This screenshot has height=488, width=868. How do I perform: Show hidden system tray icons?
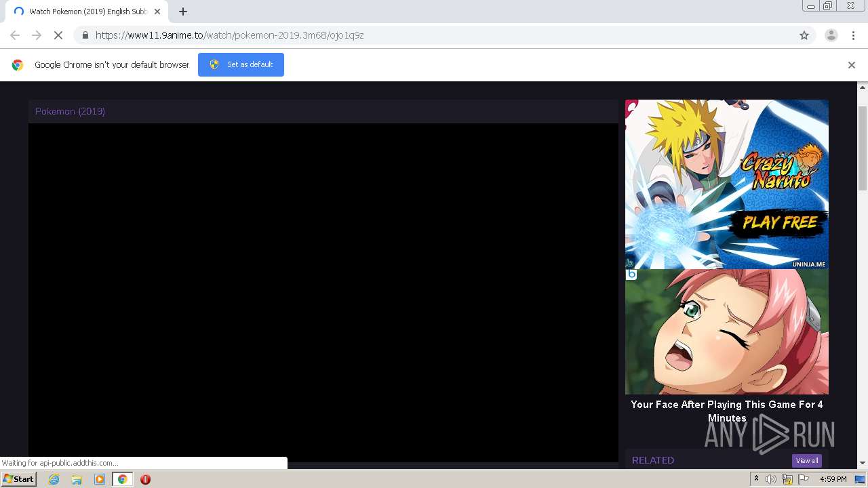click(756, 479)
